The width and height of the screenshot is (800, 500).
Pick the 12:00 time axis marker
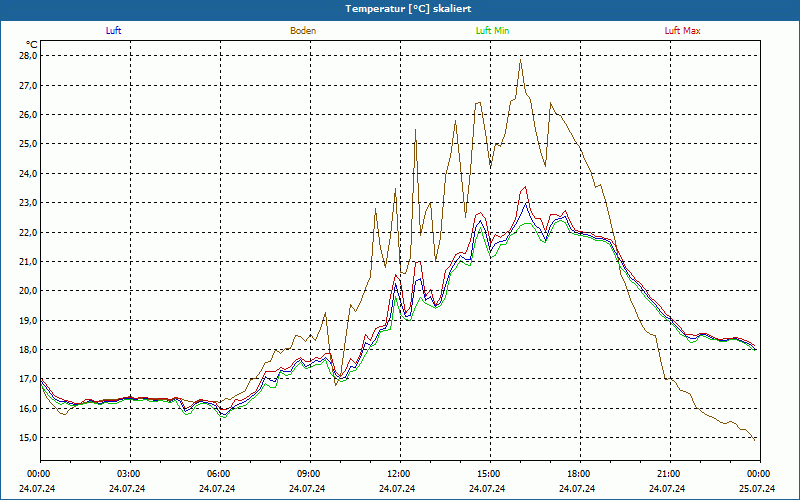(399, 474)
